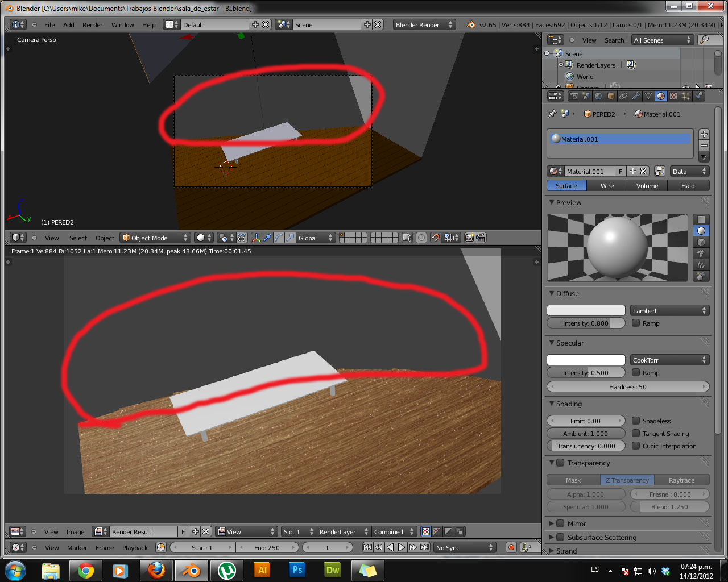Viewport: 728px width, 582px height.
Task: Select the rotate manipulator arc icon
Action: 279,238
